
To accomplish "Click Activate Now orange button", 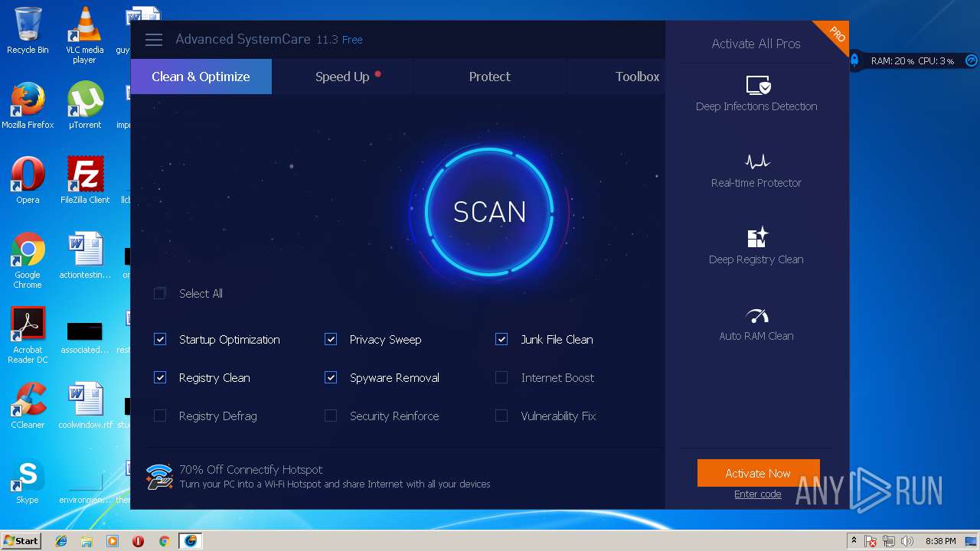I will [x=758, y=473].
